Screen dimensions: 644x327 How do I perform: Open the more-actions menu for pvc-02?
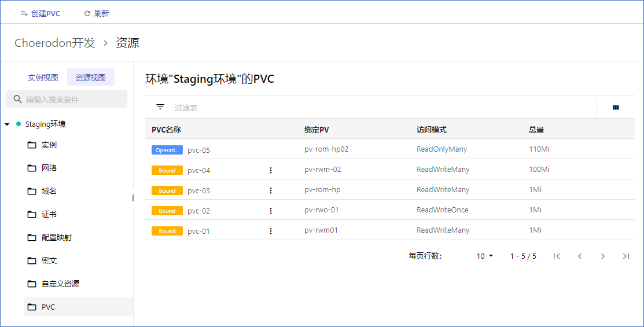[271, 211]
